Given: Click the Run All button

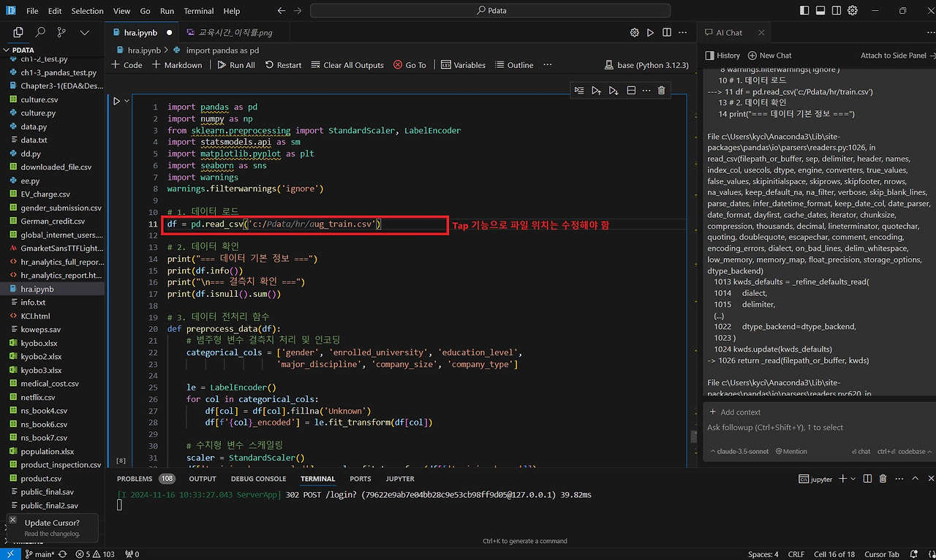Looking at the screenshot, I should click(236, 65).
